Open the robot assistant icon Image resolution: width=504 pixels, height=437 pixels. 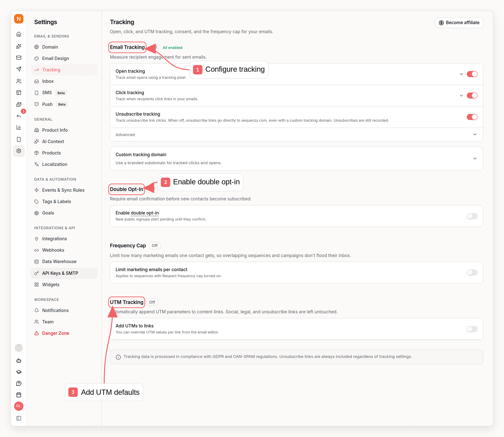click(19, 361)
